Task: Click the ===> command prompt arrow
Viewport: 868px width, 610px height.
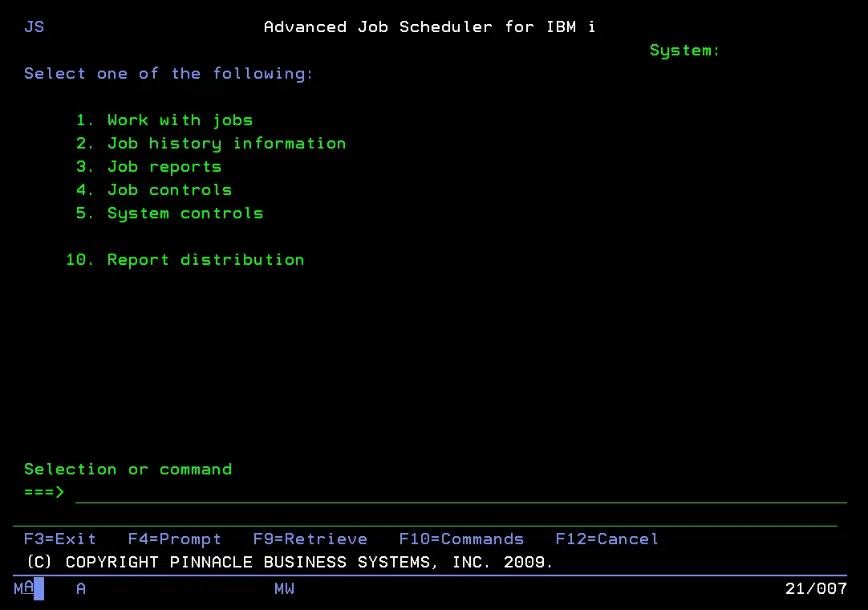Action: pos(44,492)
